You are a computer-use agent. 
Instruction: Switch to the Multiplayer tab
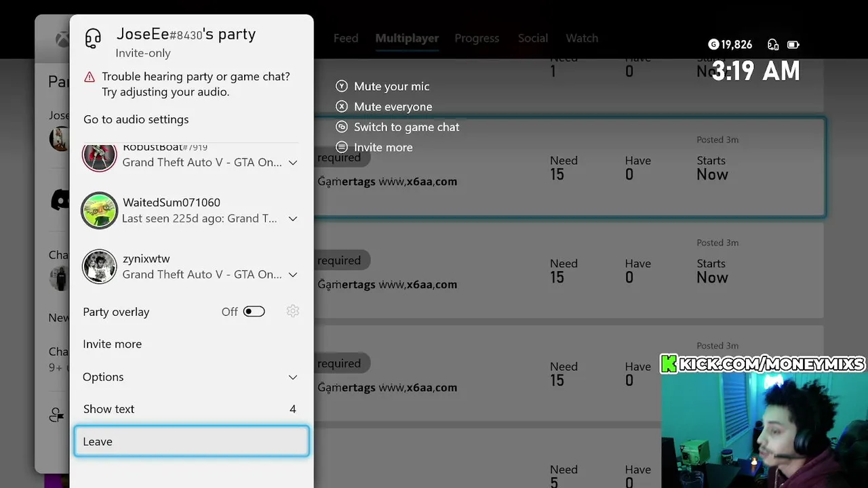[x=407, y=38]
